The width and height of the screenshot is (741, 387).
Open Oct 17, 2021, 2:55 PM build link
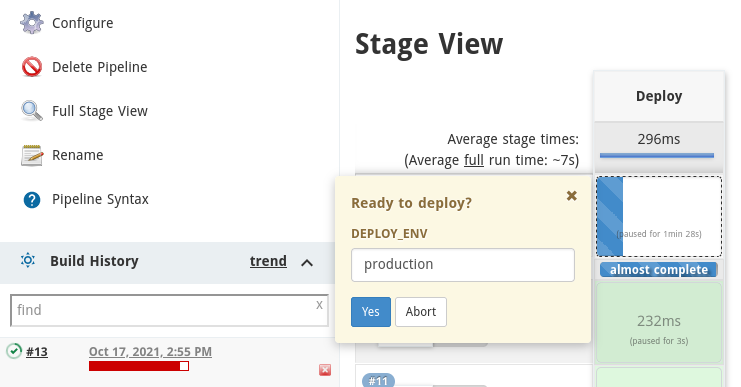coord(150,352)
